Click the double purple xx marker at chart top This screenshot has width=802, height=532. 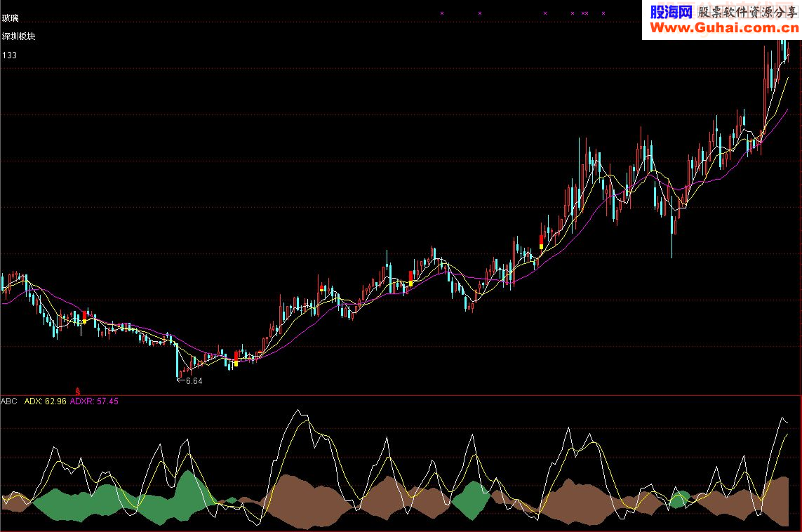(x=584, y=13)
